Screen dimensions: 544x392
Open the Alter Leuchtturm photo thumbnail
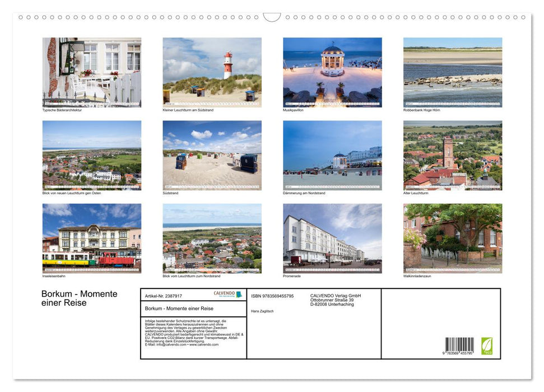[453, 155]
